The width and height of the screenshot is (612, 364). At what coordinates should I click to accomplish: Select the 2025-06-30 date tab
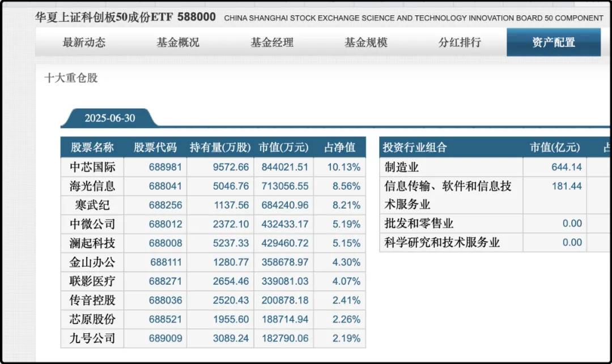pyautogui.click(x=110, y=118)
